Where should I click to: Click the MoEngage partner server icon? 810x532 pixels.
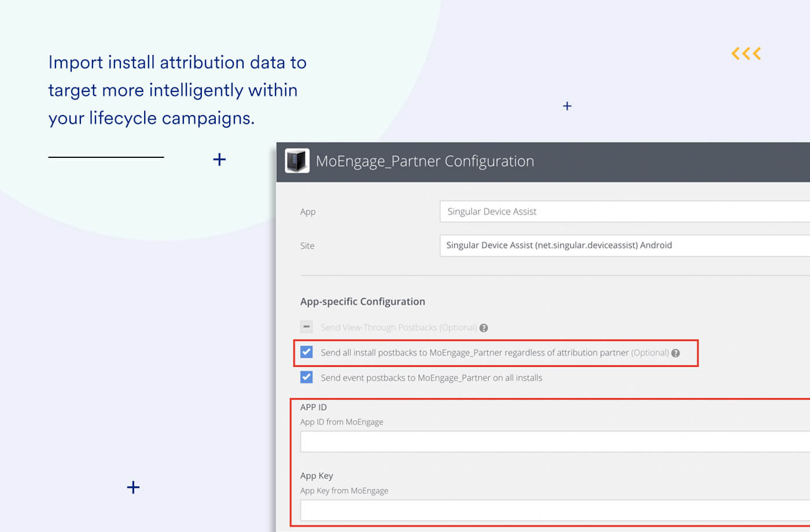coord(297,161)
